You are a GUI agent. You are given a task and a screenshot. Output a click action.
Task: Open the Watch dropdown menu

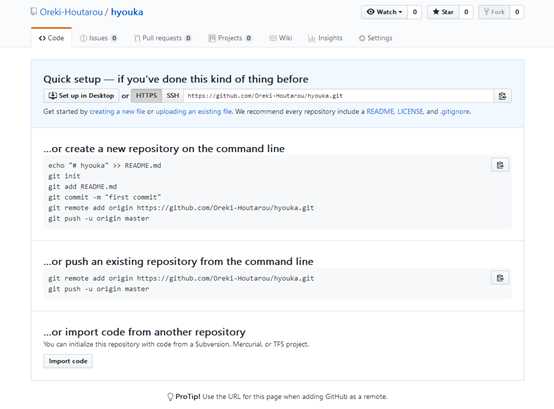pos(384,12)
